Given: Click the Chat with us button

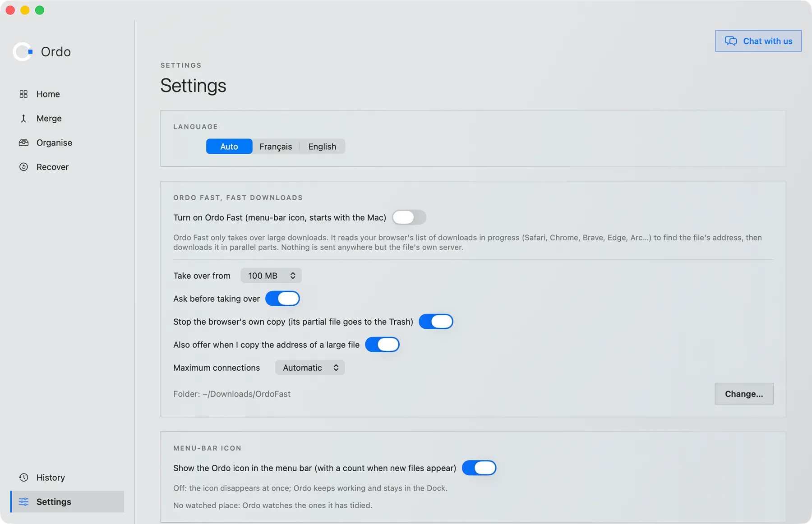Looking at the screenshot, I should click(758, 41).
